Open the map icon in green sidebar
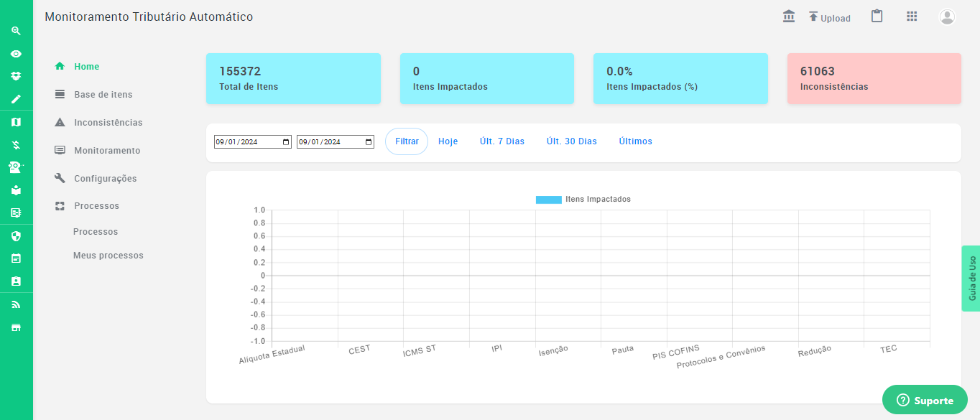 (16, 122)
